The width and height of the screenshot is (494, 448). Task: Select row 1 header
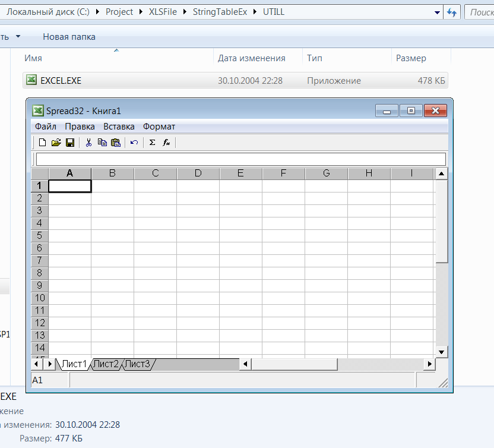tap(40, 186)
